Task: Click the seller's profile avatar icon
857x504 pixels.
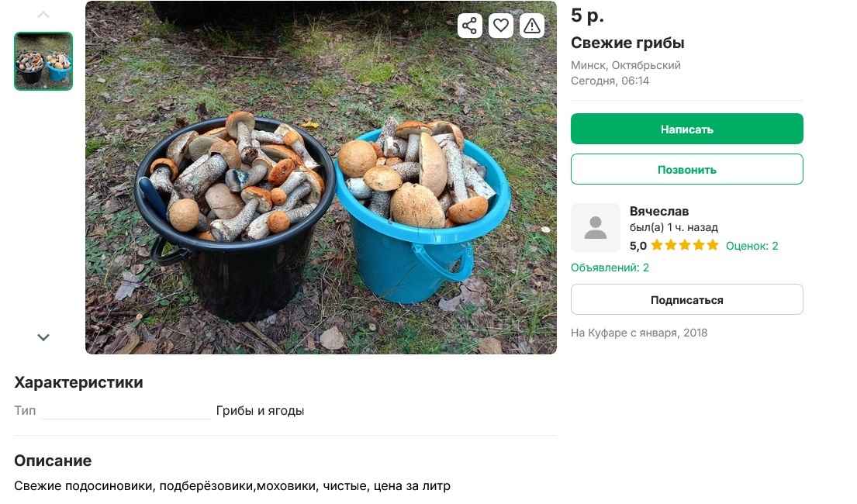Action: pos(595,227)
